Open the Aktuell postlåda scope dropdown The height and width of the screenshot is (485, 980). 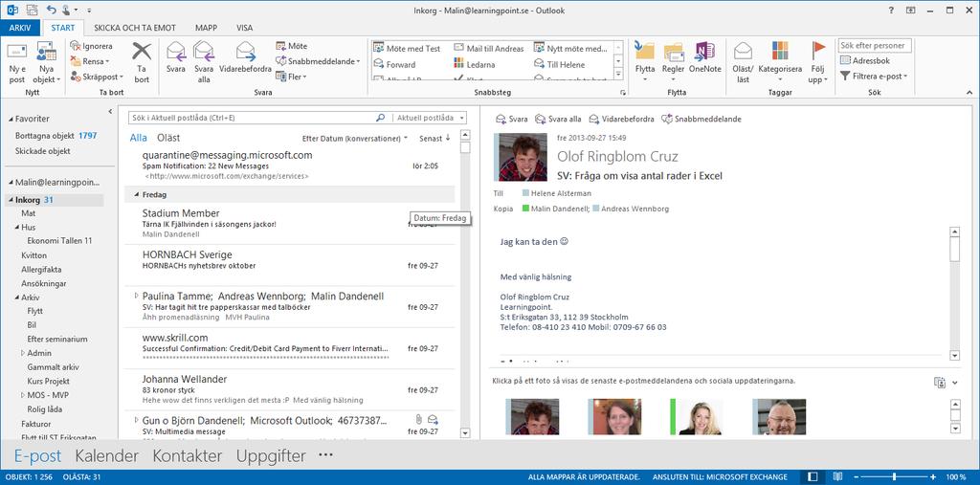[431, 118]
